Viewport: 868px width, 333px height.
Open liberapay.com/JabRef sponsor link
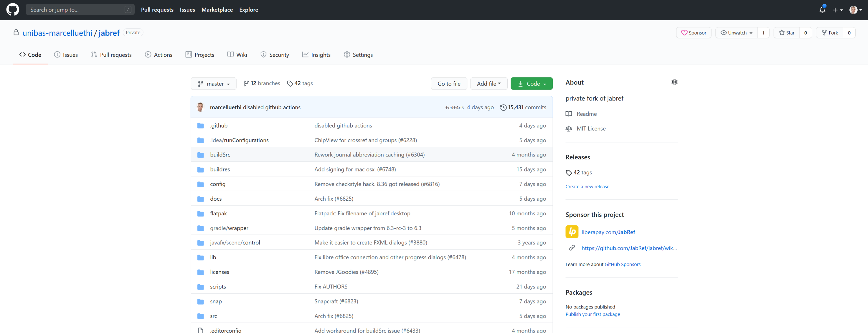[608, 232]
